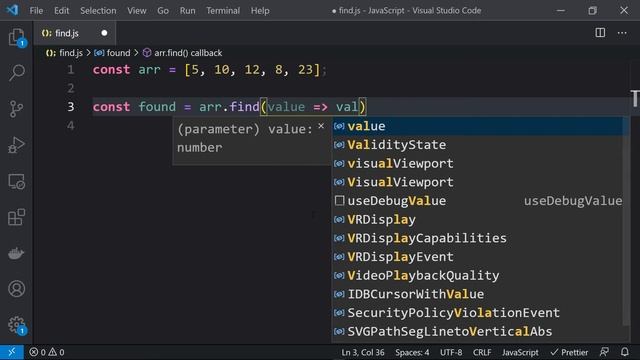Place cursor on line 1 array code

(209, 70)
